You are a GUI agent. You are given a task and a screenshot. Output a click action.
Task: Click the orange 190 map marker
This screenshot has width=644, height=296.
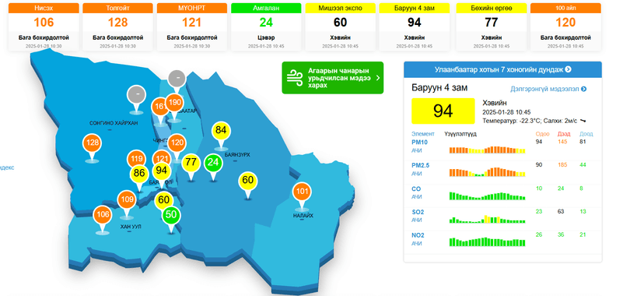coord(174,102)
